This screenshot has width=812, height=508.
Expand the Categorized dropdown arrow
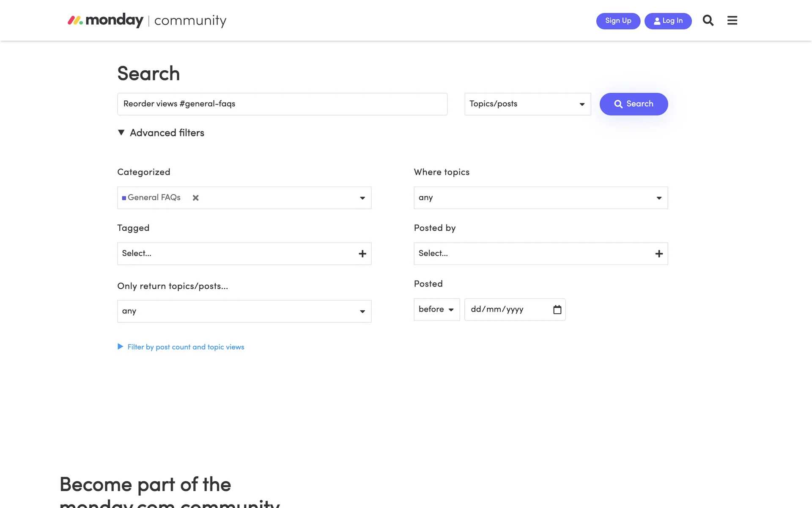pos(362,198)
